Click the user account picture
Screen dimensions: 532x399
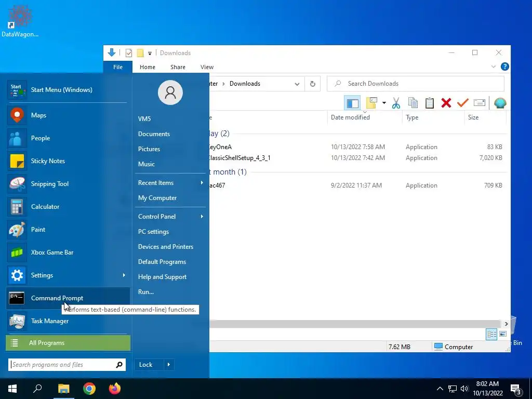(x=170, y=92)
